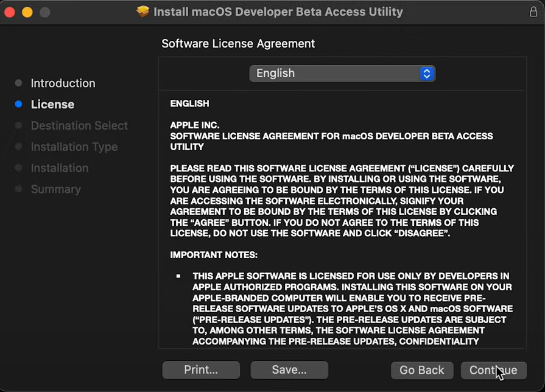This screenshot has height=392, width=545.
Task: Click the Summary step label
Action: (x=55, y=189)
